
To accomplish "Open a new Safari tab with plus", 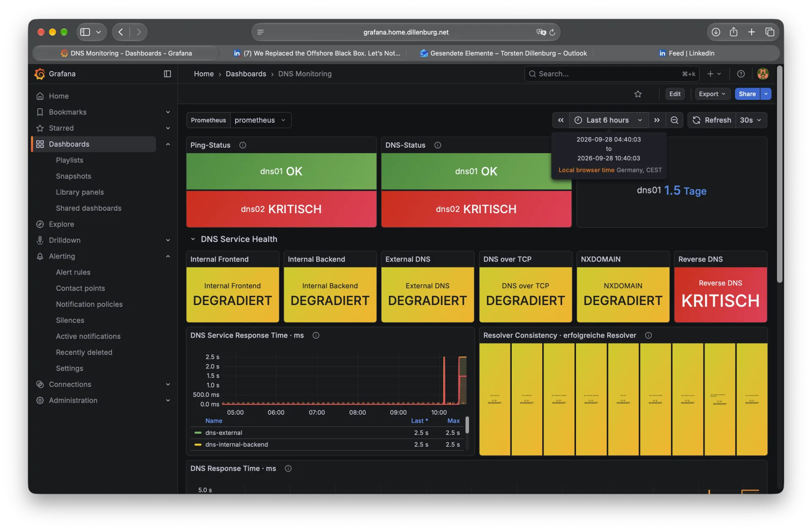I will 752,32.
